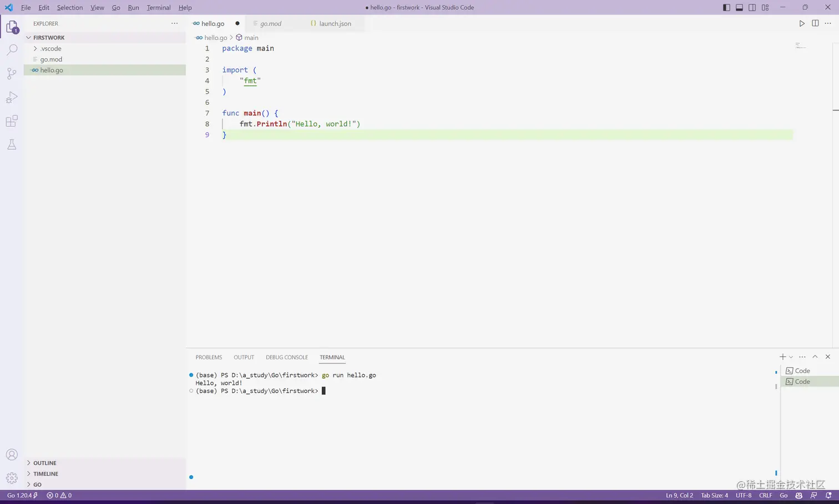Maximize the panel size with caret
Viewport: 839px width, 504px height.
pyautogui.click(x=815, y=357)
